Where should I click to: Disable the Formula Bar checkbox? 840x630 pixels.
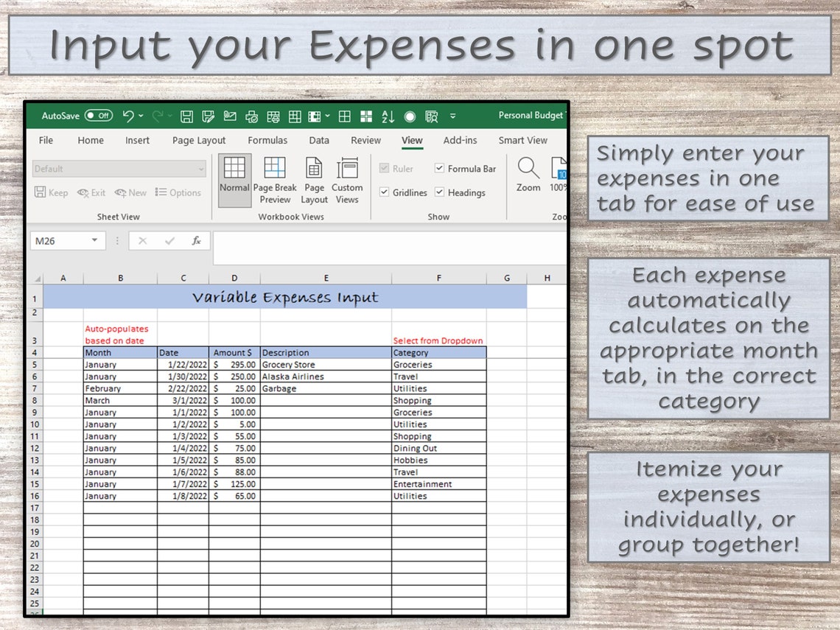[x=439, y=168]
